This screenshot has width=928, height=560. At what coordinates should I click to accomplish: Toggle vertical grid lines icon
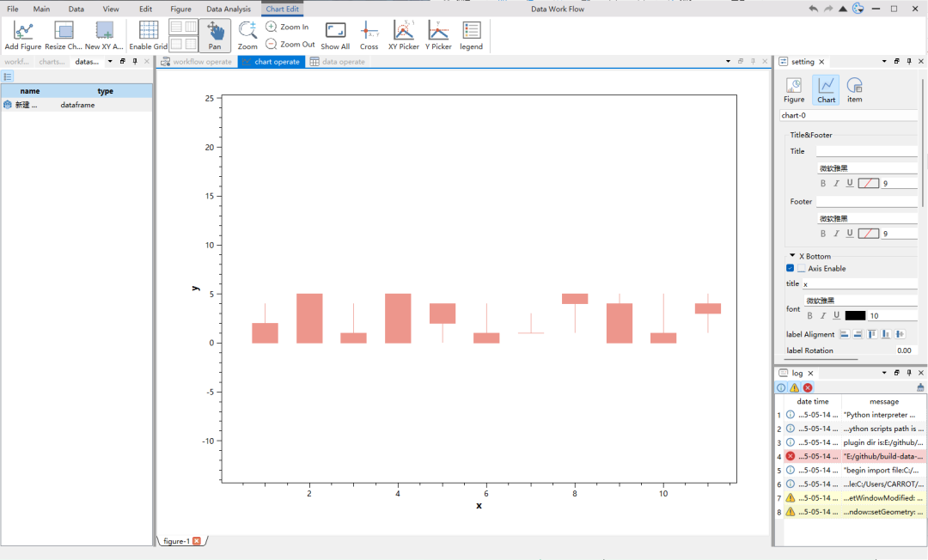click(x=191, y=27)
